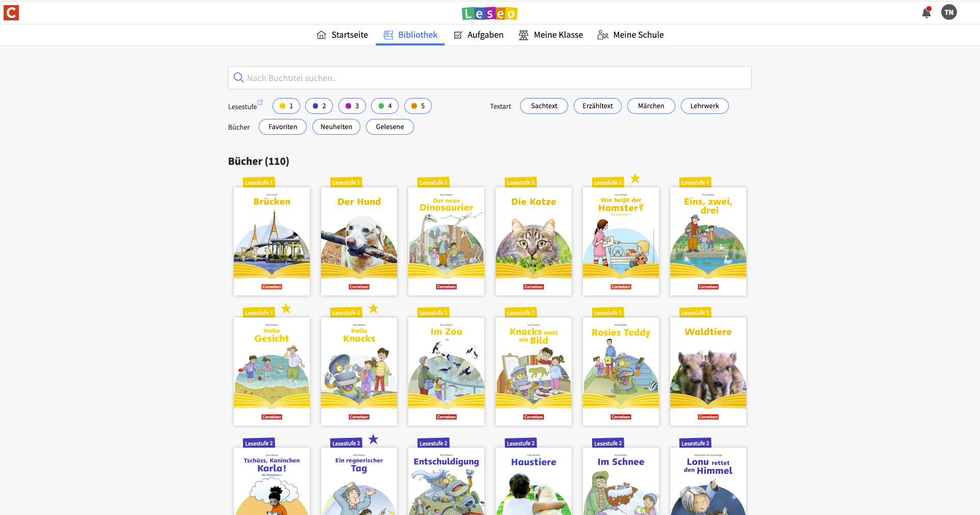Toggle Lesestufe 5 filter
Image resolution: width=980 pixels, height=515 pixels.
(418, 106)
